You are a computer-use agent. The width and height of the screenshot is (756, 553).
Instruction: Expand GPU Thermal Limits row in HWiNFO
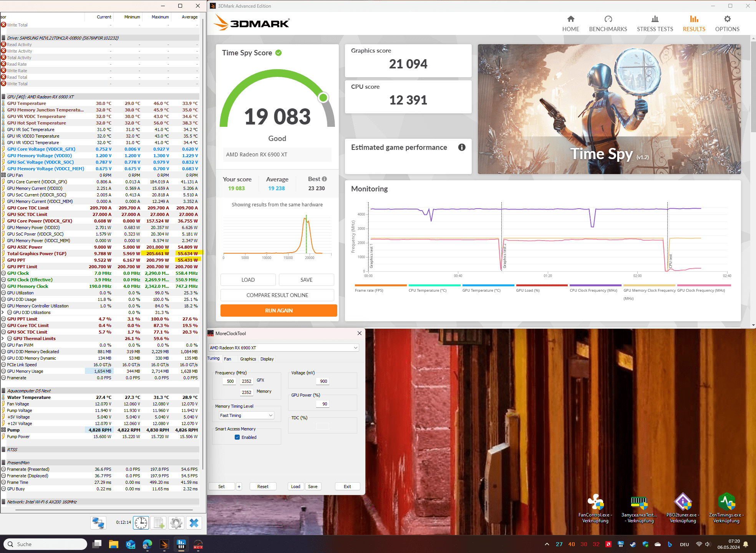(x=3, y=339)
